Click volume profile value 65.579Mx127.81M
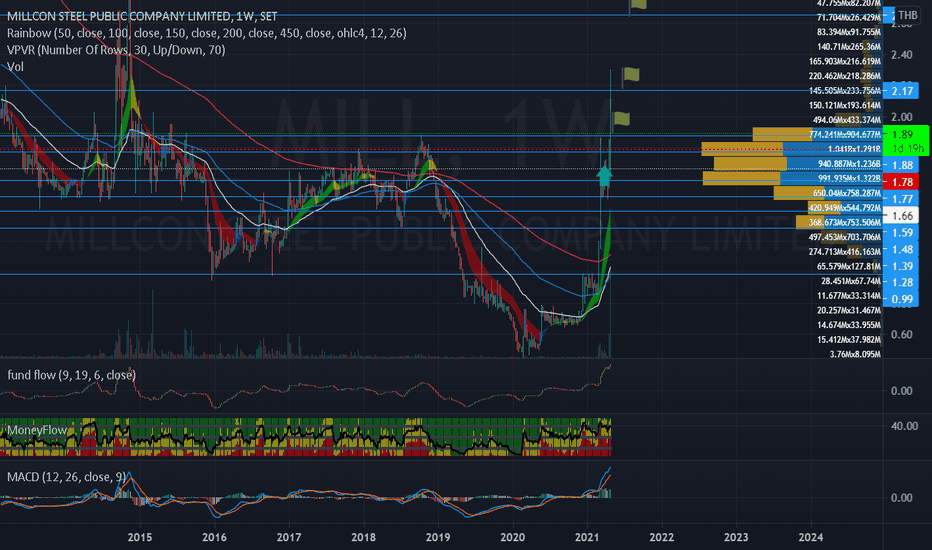932x550 pixels. (x=849, y=266)
